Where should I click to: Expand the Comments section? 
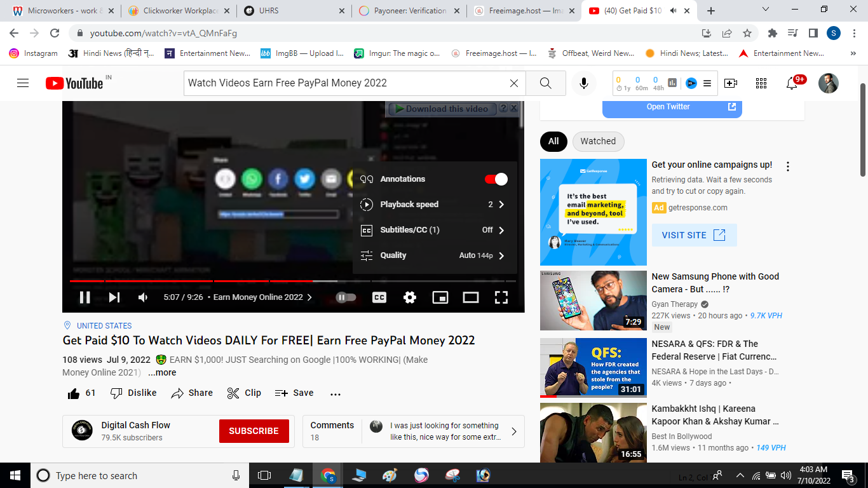[x=414, y=431]
